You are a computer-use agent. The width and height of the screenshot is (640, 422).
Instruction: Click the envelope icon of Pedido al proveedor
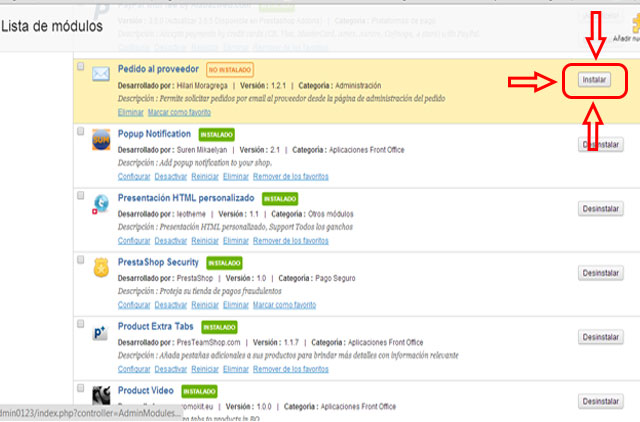coord(101,74)
